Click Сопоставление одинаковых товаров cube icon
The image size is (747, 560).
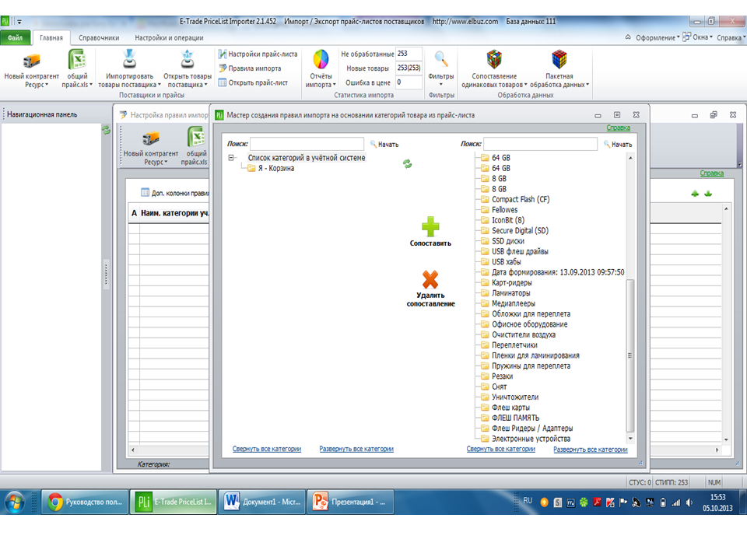(494, 59)
